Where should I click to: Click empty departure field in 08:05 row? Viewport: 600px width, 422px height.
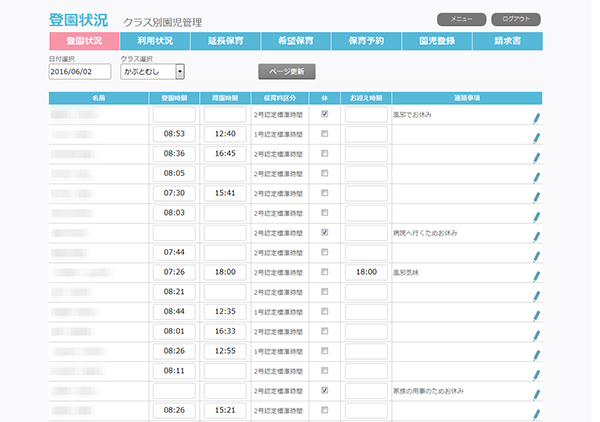coord(225,173)
